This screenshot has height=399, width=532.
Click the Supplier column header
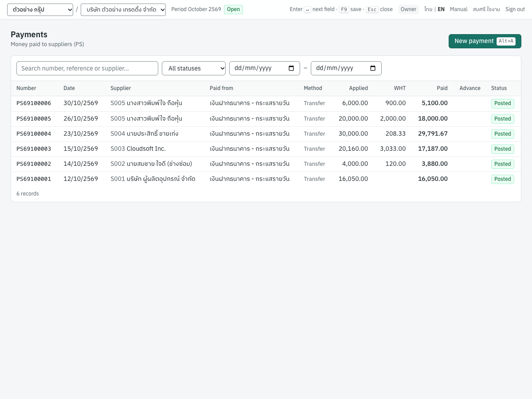[x=121, y=88]
